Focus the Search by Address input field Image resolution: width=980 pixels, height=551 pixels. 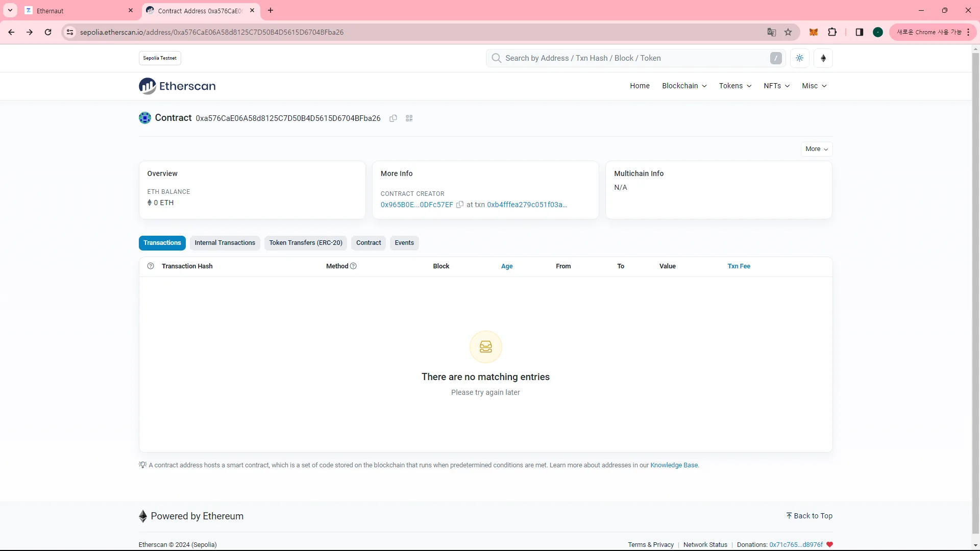(x=635, y=58)
